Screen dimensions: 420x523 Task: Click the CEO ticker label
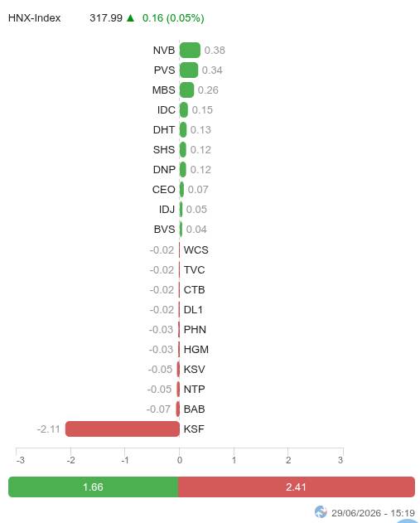pos(164,190)
